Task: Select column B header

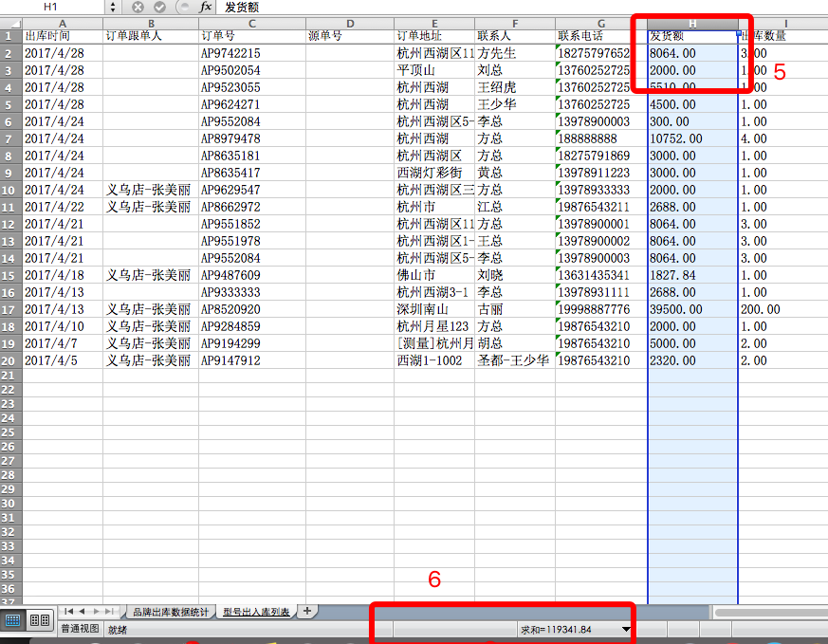Action: tap(151, 23)
